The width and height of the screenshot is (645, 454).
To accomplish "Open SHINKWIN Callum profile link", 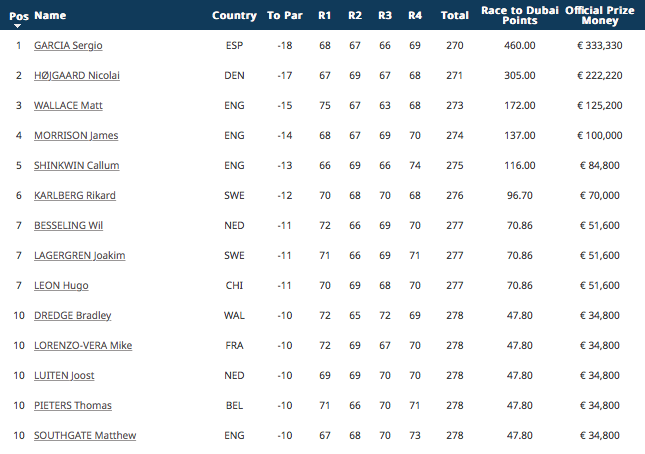I will pyautogui.click(x=77, y=166).
